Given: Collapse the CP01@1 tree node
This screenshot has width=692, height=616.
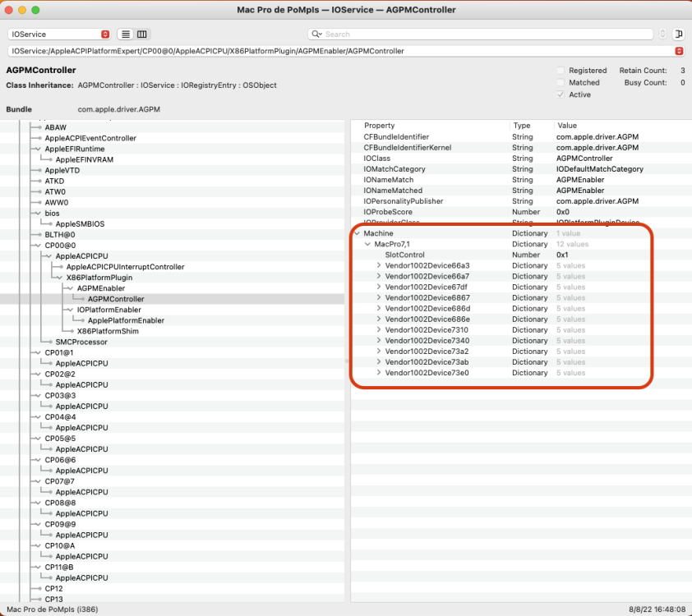Looking at the screenshot, I should pyautogui.click(x=38, y=352).
